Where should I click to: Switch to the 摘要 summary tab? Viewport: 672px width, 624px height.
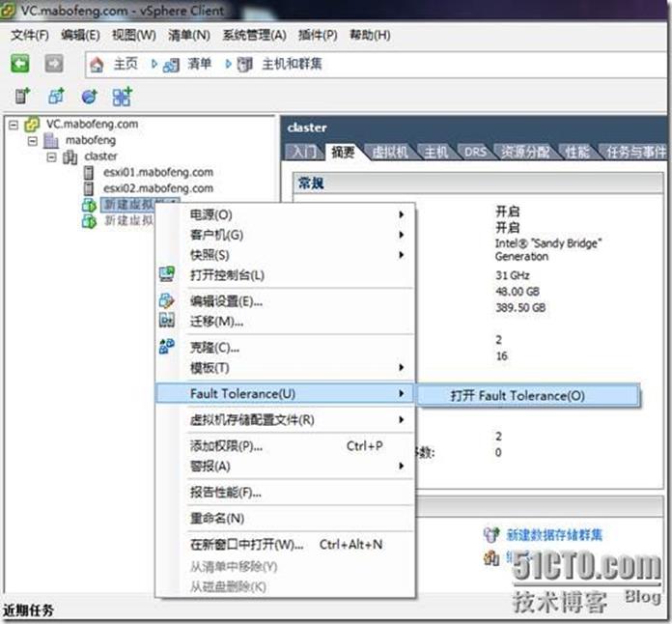tap(344, 152)
